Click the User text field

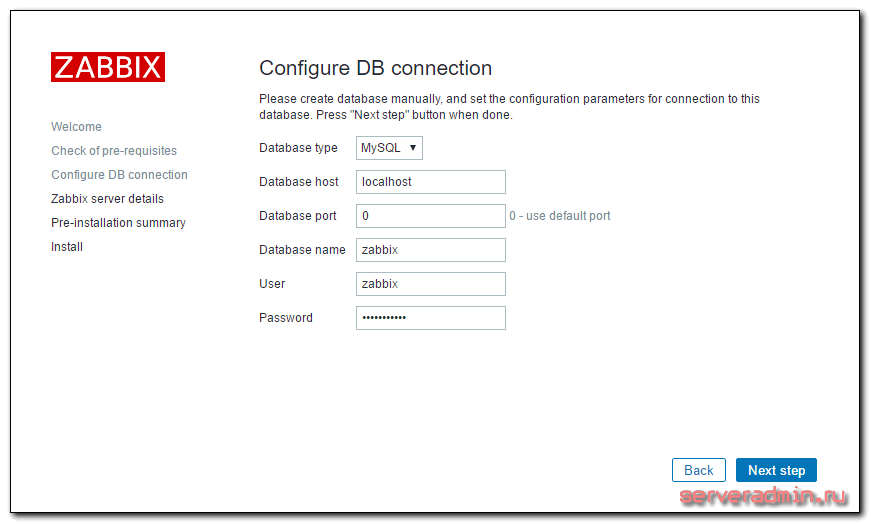coord(430,284)
